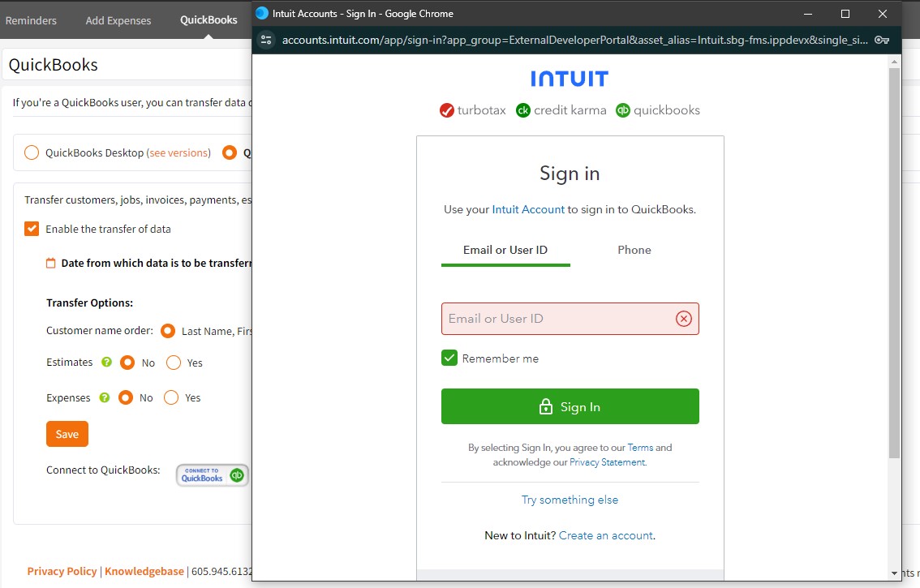The image size is (920, 588).
Task: Click the Customer name order: label
Action: click(x=100, y=330)
